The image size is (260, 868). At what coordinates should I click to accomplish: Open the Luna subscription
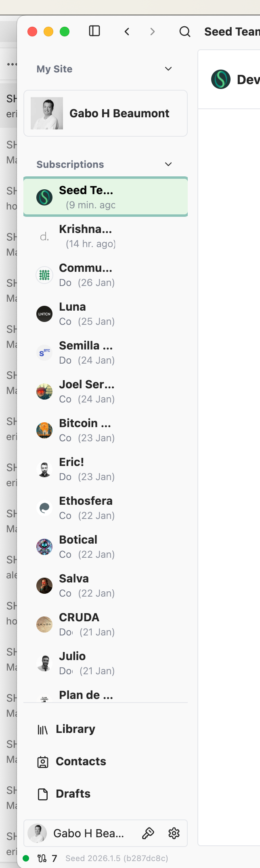click(105, 313)
